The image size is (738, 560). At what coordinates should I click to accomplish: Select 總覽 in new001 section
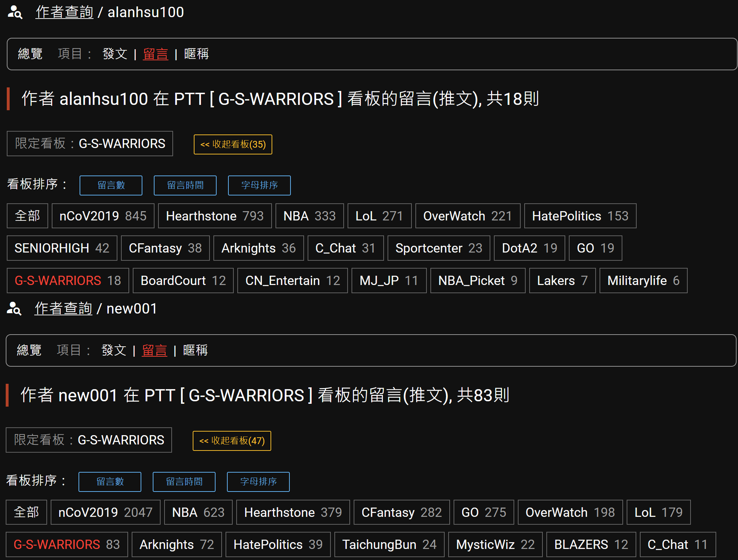[x=29, y=350]
